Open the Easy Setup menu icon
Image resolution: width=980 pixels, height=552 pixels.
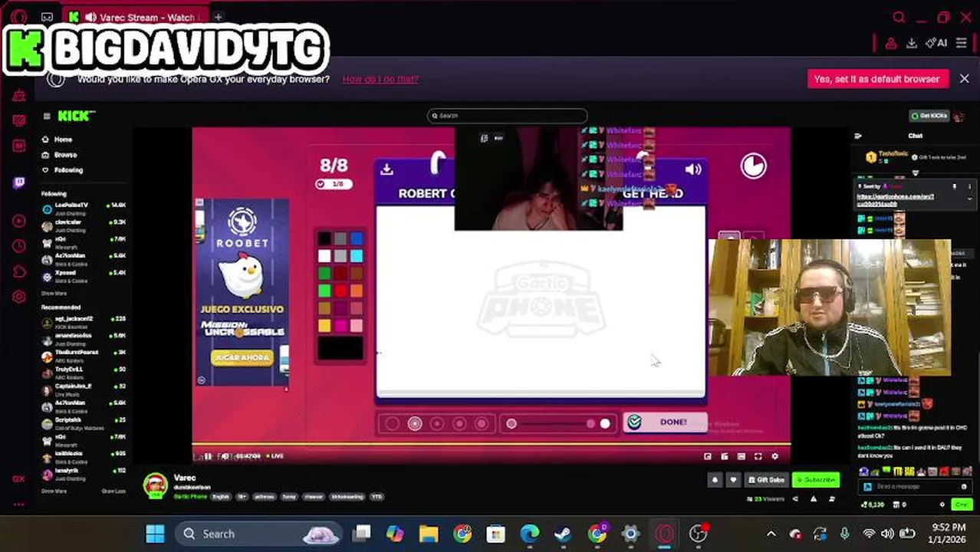(x=962, y=44)
